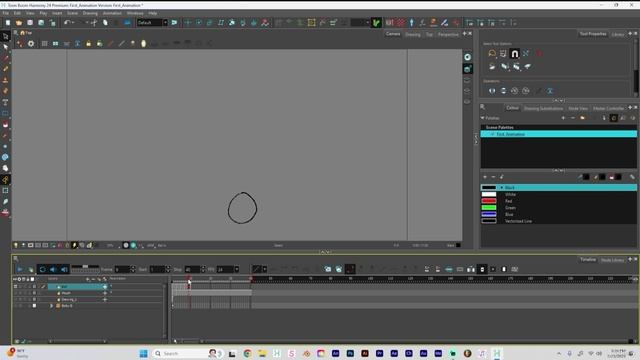The width and height of the screenshot is (640, 360).
Task: Expand the Body layer group
Action: 51,305
